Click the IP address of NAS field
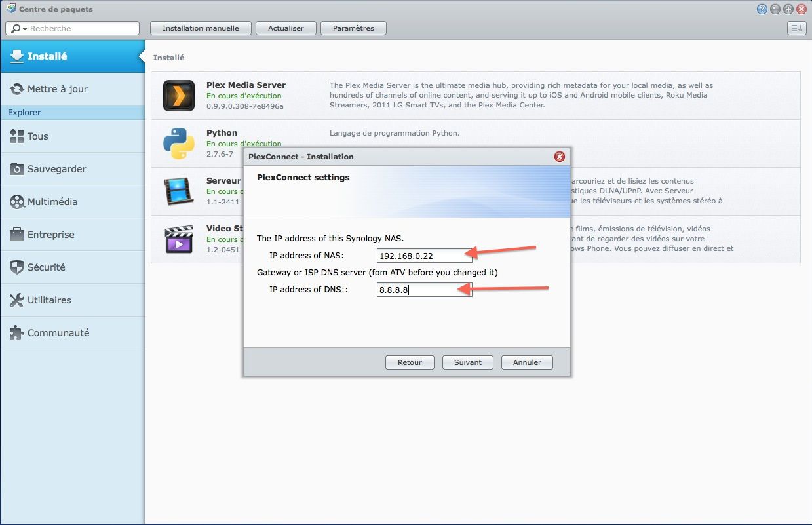This screenshot has height=525, width=812. tap(425, 255)
